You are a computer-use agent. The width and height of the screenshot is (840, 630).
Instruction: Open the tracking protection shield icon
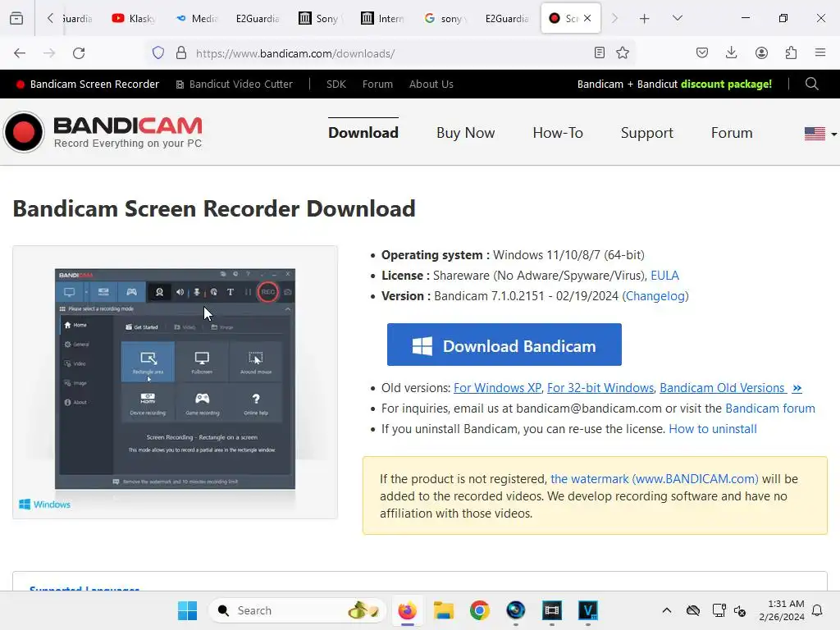(x=158, y=53)
